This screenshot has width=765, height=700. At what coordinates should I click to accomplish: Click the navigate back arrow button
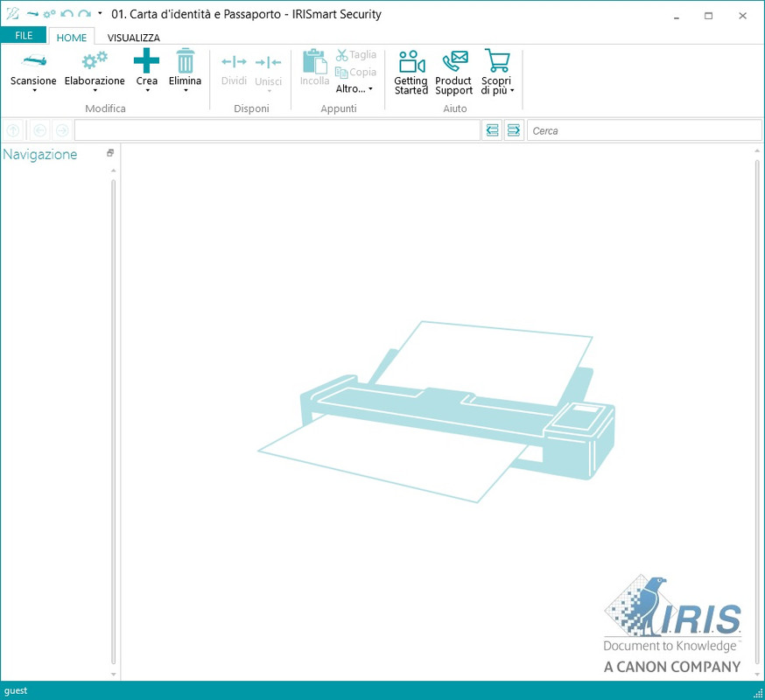pos(40,130)
